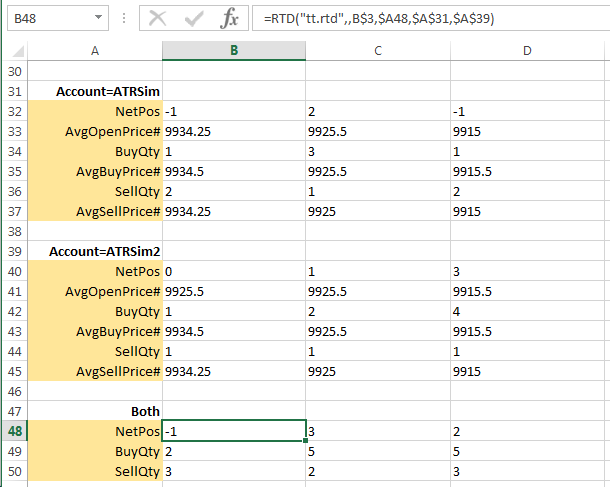Click the Select All corner triangle

click(x=18, y=51)
